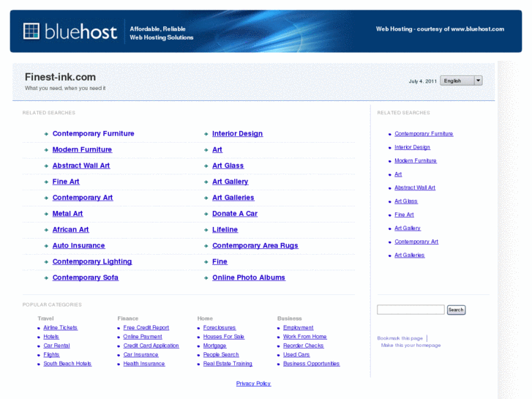This screenshot has height=399, width=532.
Task: Open the Car Rental link
Action: pos(56,346)
